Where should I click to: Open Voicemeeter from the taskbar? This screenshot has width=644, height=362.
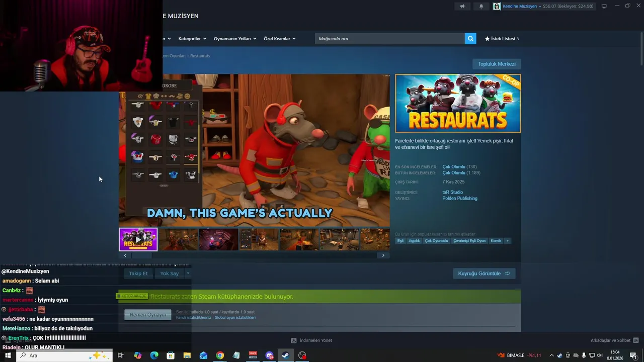(x=253, y=355)
